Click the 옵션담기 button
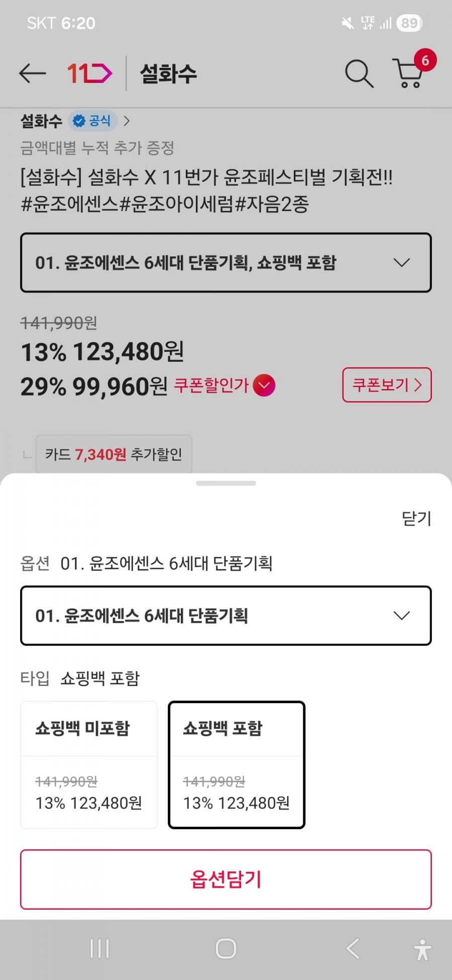 click(226, 879)
